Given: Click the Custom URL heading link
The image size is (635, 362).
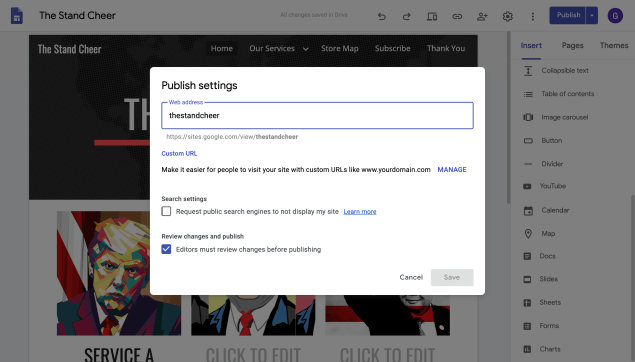Looking at the screenshot, I should [x=179, y=153].
